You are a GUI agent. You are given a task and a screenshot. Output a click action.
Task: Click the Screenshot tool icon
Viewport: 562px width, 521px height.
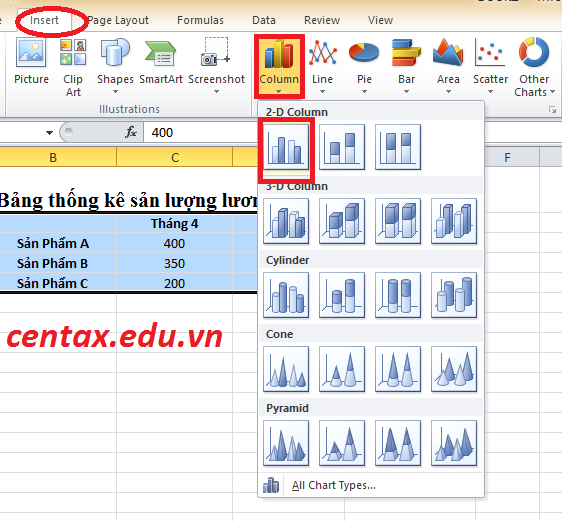pyautogui.click(x=216, y=52)
